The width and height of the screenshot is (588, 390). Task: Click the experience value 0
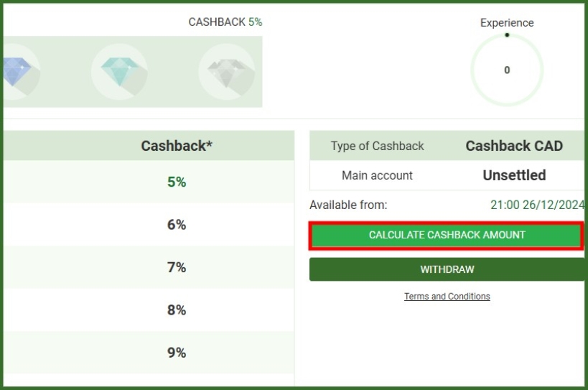pyautogui.click(x=507, y=70)
